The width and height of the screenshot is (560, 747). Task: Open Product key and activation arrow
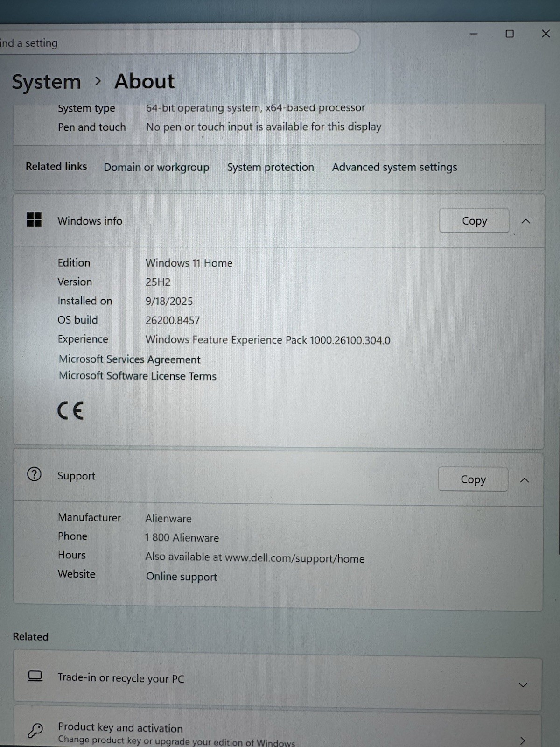pyautogui.click(x=523, y=740)
